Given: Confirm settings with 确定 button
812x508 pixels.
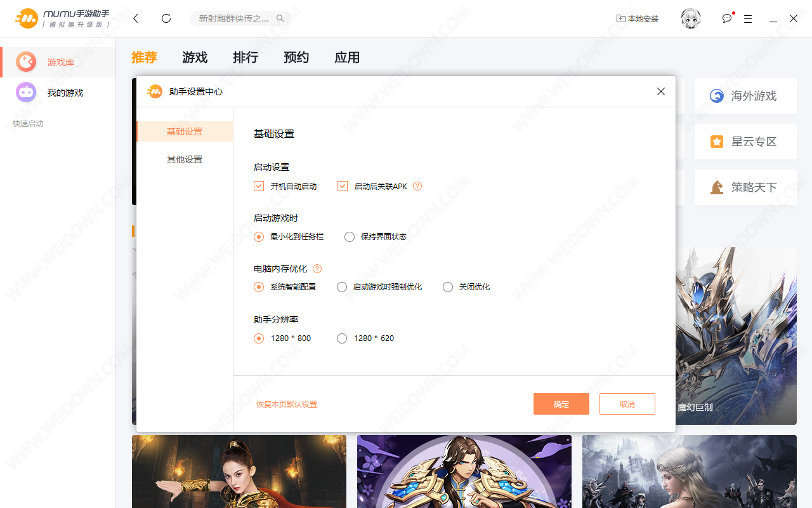Looking at the screenshot, I should coord(561,404).
